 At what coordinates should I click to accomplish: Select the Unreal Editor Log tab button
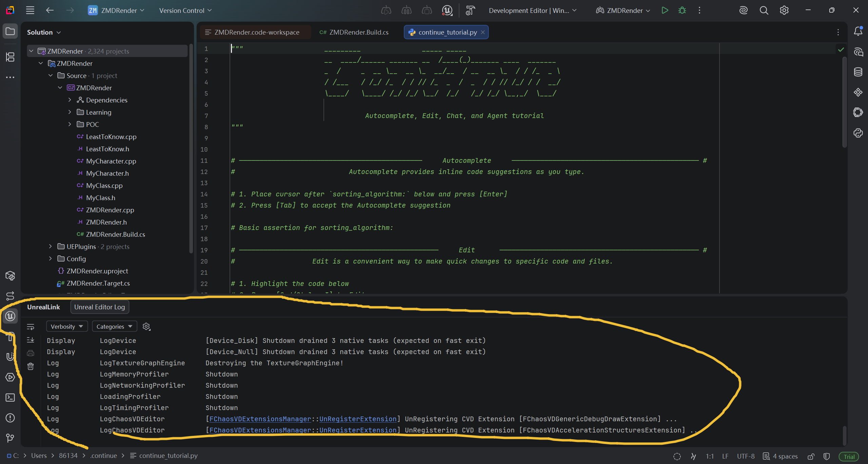[99, 307]
